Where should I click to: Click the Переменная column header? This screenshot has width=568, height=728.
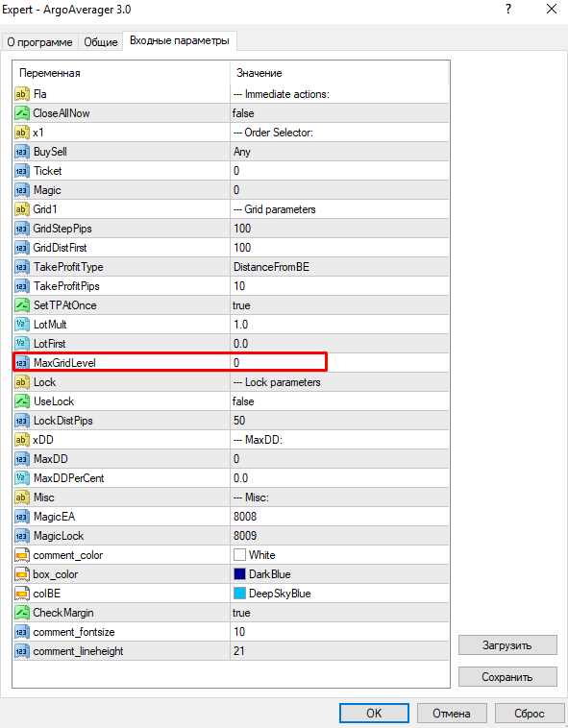(x=122, y=73)
